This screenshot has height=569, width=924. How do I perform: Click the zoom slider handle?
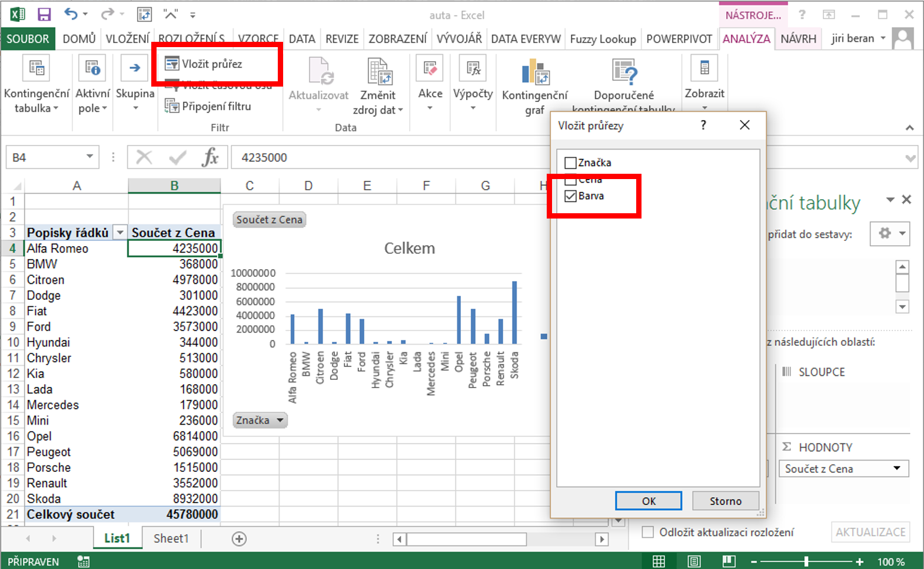pos(806,562)
